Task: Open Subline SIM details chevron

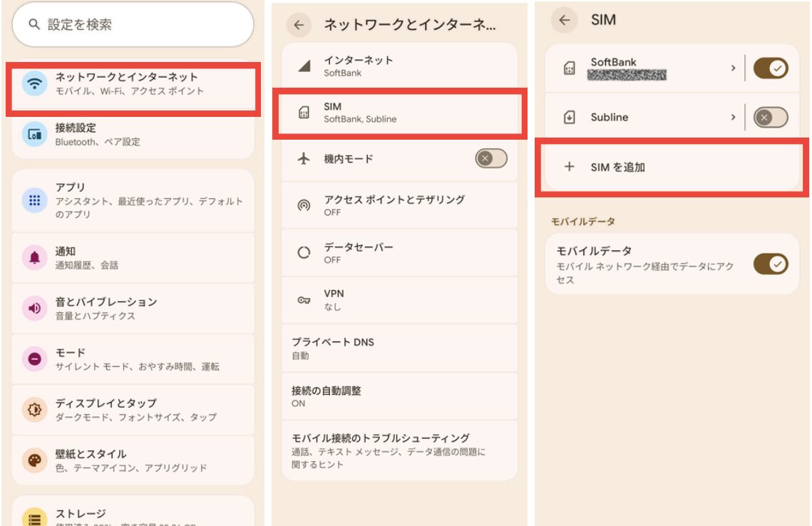Action: point(733,118)
